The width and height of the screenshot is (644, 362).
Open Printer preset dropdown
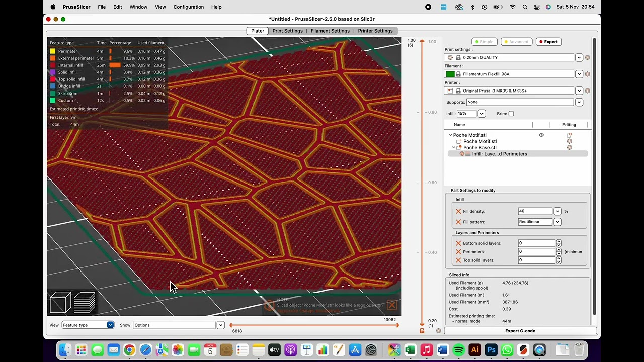(x=579, y=90)
